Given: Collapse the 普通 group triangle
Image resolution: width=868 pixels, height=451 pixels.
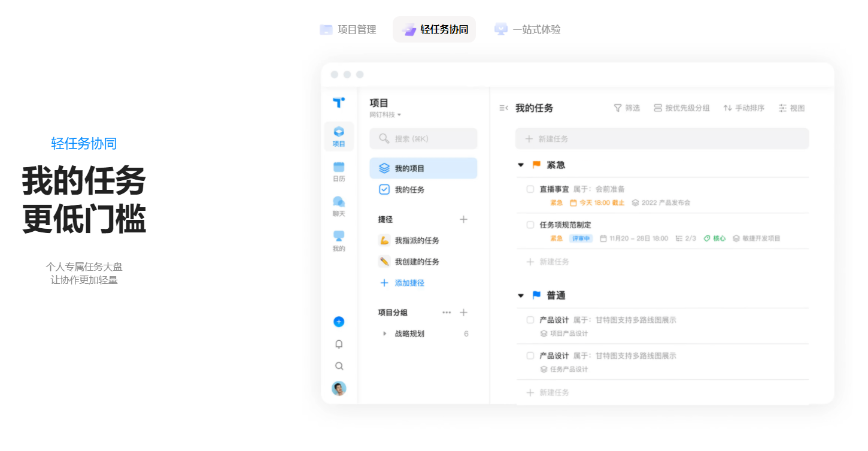Looking at the screenshot, I should tap(521, 295).
